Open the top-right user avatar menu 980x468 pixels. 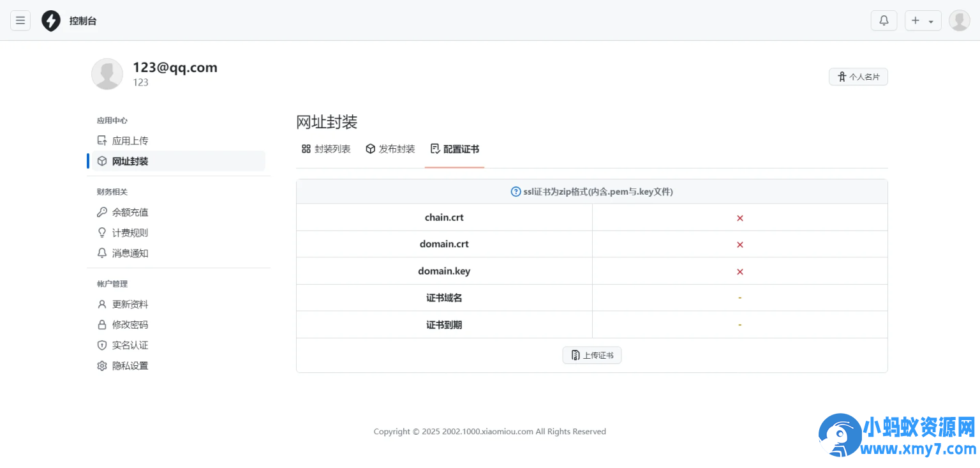coord(959,20)
